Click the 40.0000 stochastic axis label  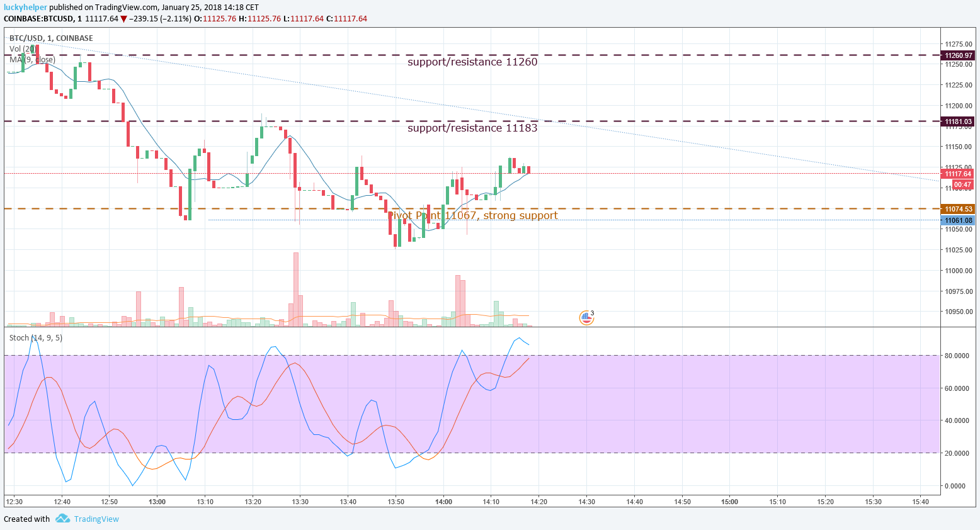[957, 420]
